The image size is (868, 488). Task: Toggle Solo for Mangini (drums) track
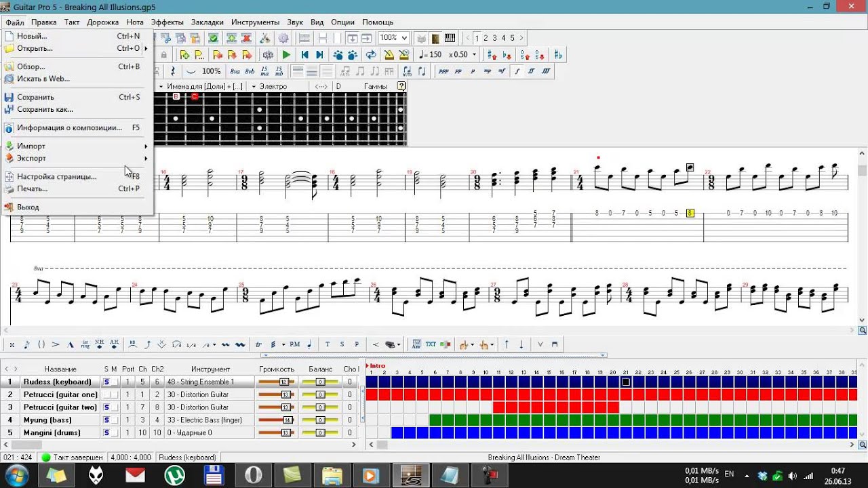[106, 432]
